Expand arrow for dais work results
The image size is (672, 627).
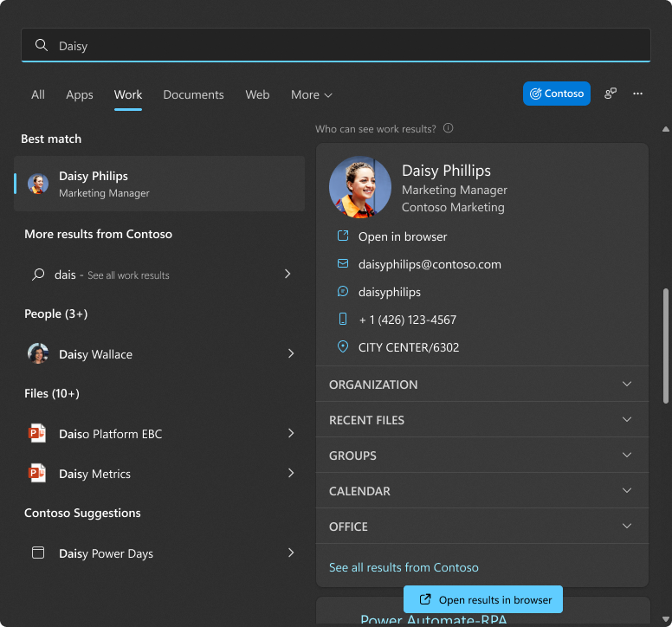(288, 274)
